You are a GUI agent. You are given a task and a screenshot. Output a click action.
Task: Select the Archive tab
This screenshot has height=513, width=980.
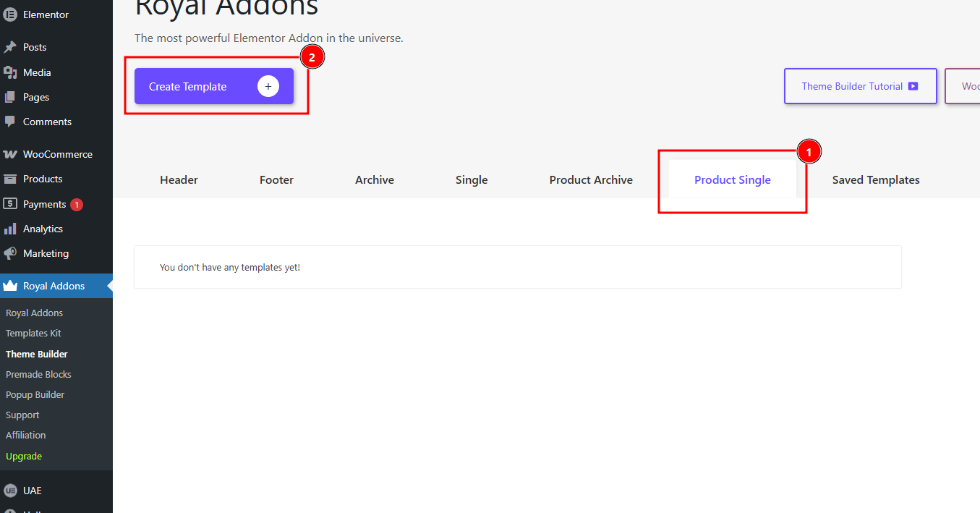[375, 180]
